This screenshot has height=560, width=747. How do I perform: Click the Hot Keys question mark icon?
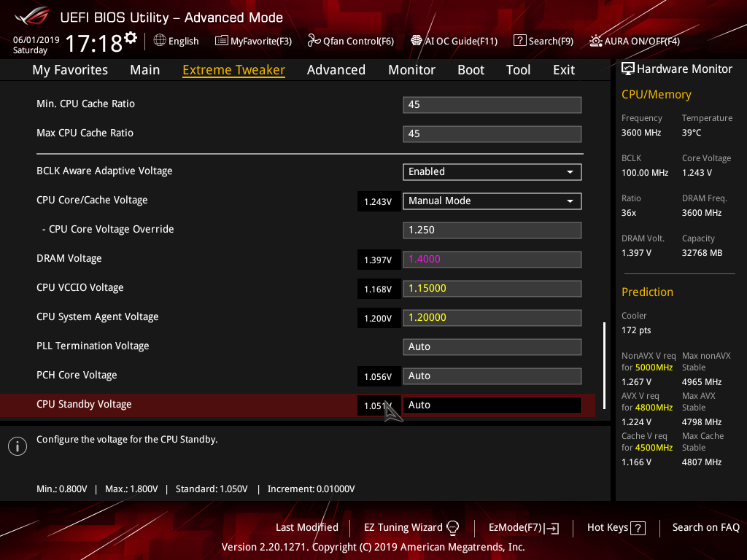tap(638, 528)
